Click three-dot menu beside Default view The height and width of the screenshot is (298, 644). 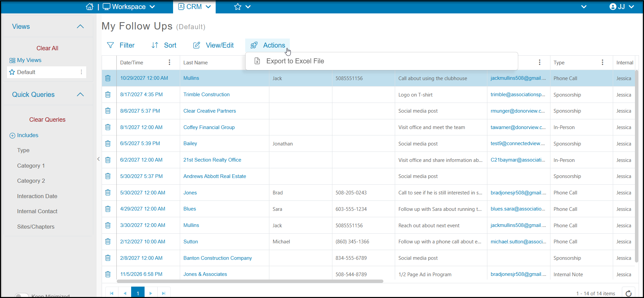pos(81,72)
